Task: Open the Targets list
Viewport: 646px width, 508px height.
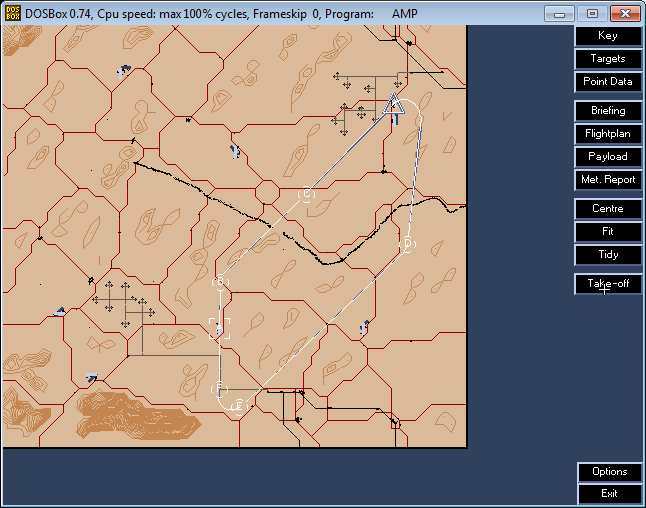Action: [x=607, y=59]
